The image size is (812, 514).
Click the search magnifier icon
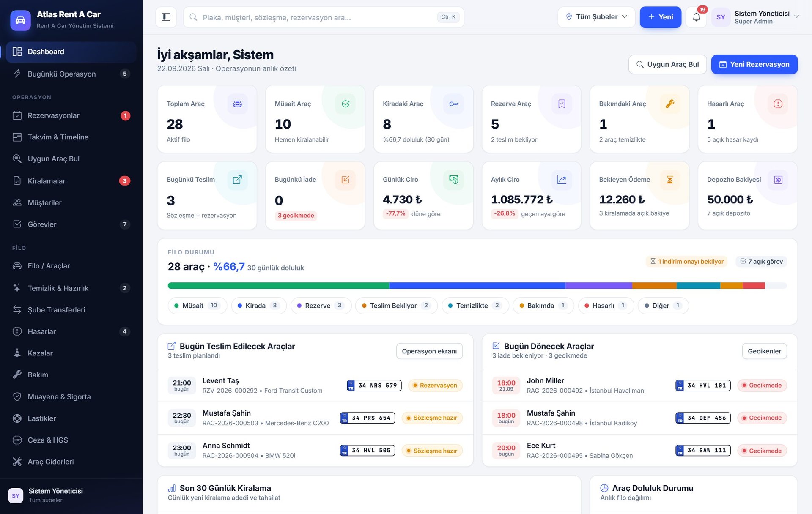pos(193,17)
